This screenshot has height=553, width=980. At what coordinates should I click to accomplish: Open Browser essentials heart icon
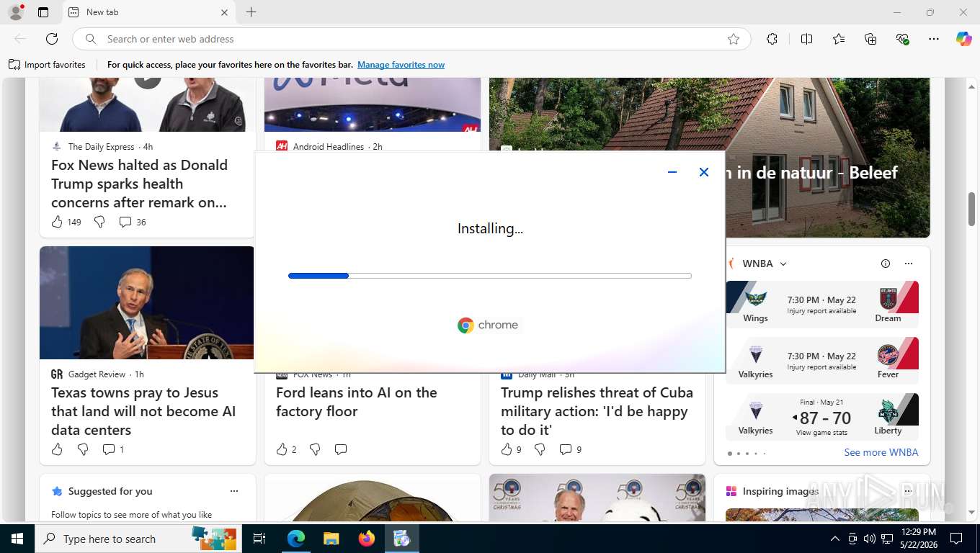pos(902,39)
